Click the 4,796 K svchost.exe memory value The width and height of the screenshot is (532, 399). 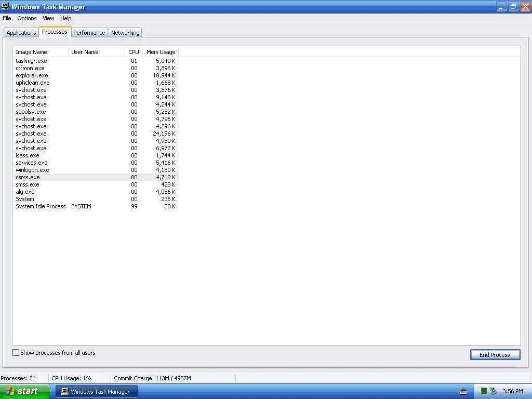tap(166, 119)
